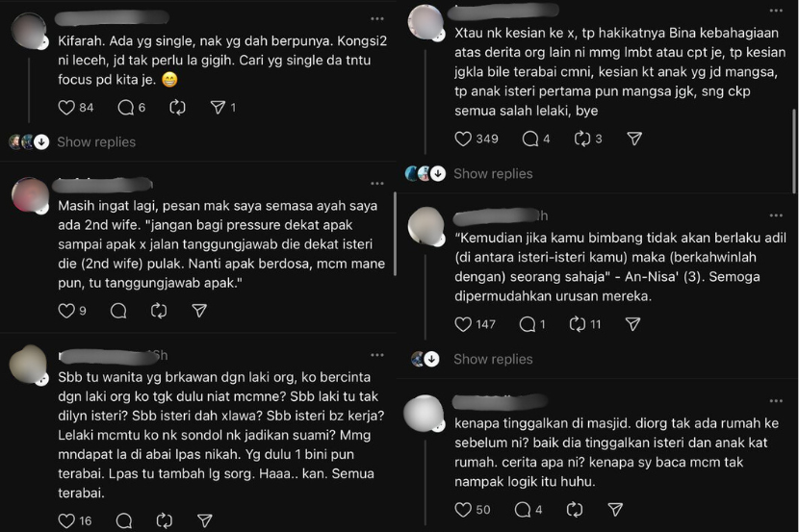This screenshot has width=799, height=532.
Task: Click the right column scrollbar
Action: point(794,151)
